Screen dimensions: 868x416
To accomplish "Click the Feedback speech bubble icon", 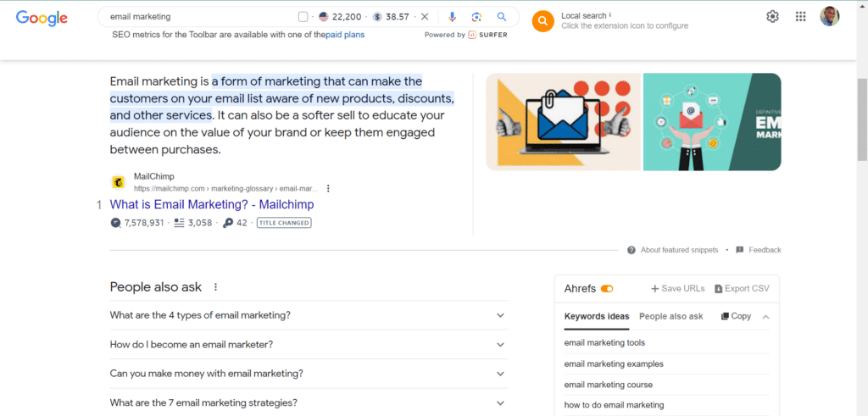I will (x=739, y=250).
